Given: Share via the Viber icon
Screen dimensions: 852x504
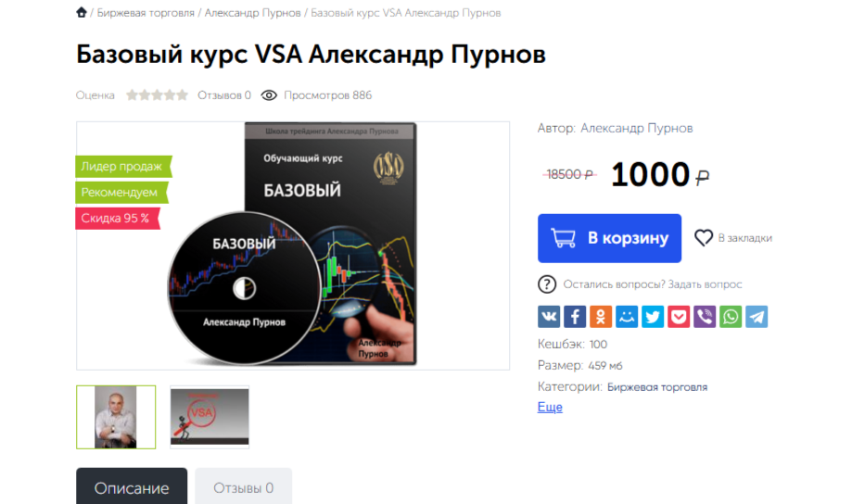Looking at the screenshot, I should pos(705,317).
